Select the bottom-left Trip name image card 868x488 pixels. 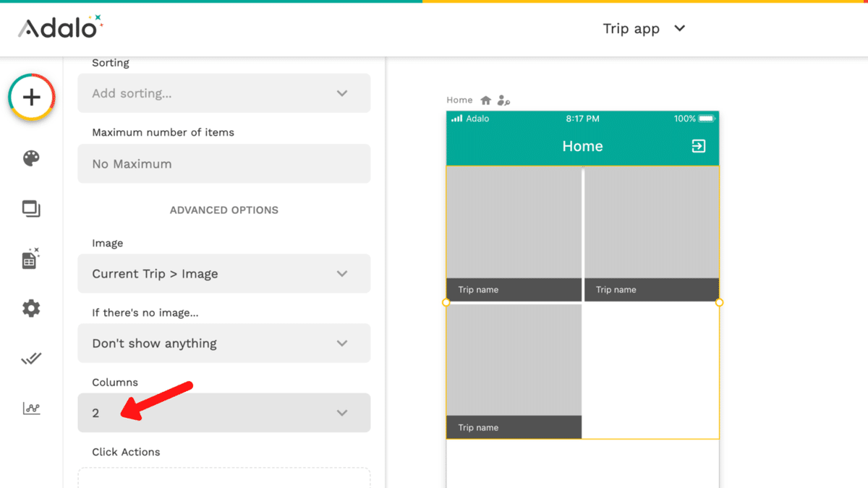coord(514,372)
